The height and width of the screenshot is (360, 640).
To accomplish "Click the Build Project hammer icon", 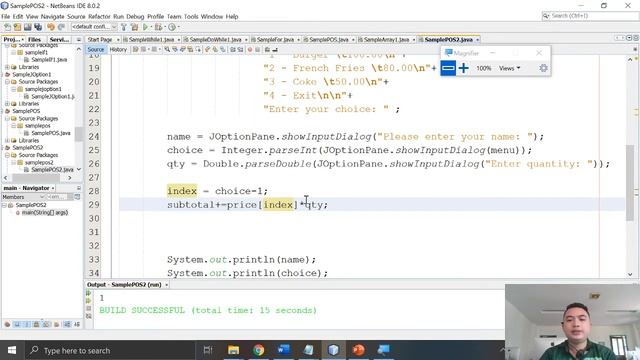I will click(x=124, y=27).
